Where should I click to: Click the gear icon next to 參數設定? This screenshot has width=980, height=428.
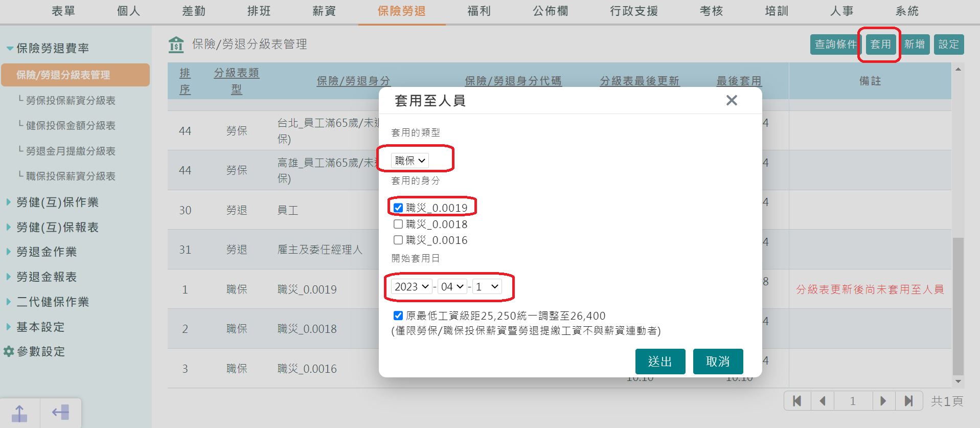click(9, 351)
